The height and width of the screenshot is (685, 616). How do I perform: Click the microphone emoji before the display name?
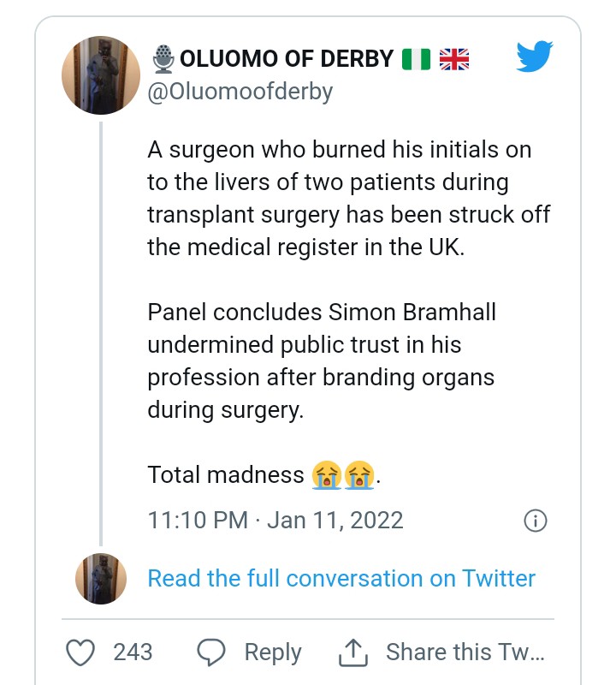[162, 59]
